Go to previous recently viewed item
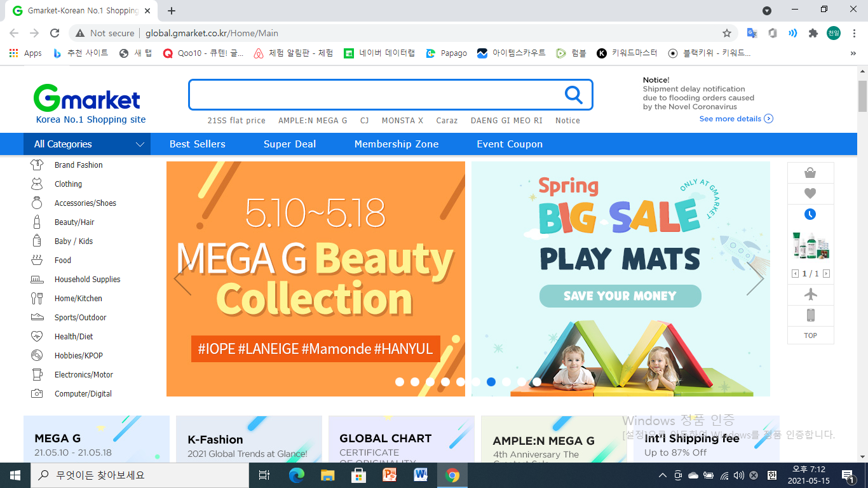This screenshot has height=488, width=868. coord(795,274)
